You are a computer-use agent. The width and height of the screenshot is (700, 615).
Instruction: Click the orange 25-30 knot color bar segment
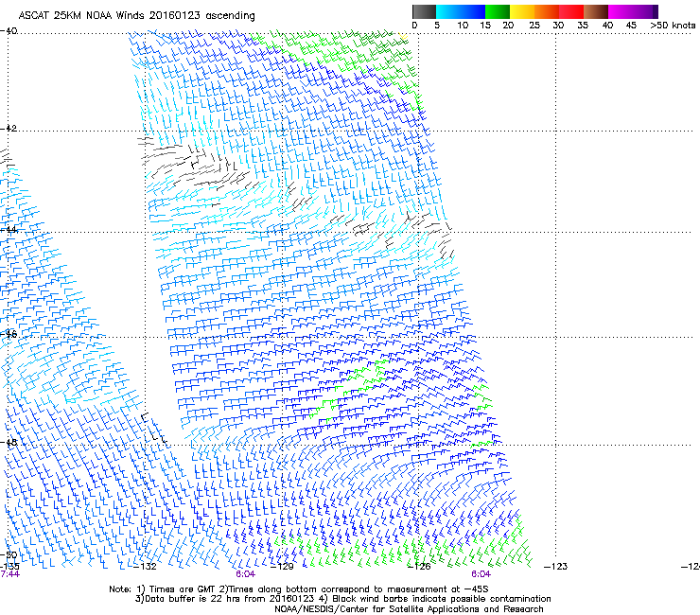pyautogui.click(x=547, y=11)
